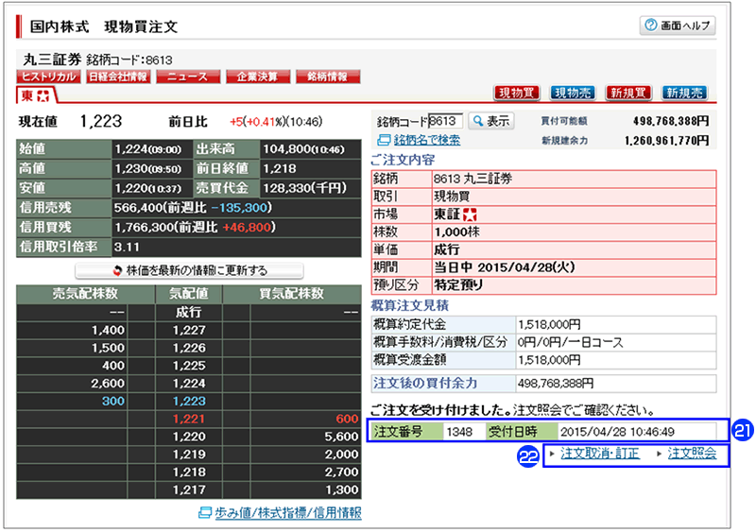The height and width of the screenshot is (532, 756).
Task: Click the 1,225 ask price
Action: tap(189, 366)
